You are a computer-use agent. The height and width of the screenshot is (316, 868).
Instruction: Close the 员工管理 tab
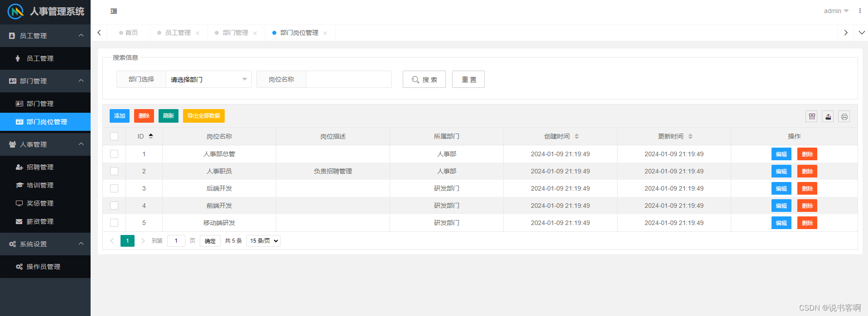pos(198,33)
